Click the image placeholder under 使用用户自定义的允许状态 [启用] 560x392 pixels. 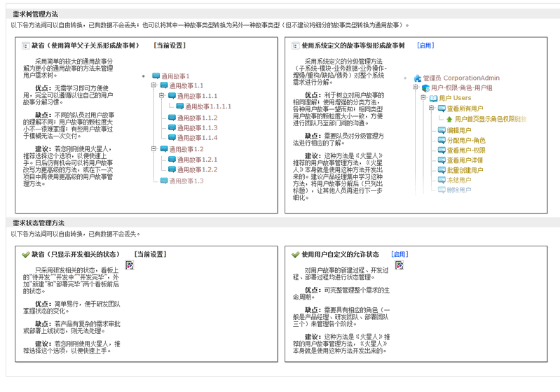pyautogui.click(x=399, y=265)
